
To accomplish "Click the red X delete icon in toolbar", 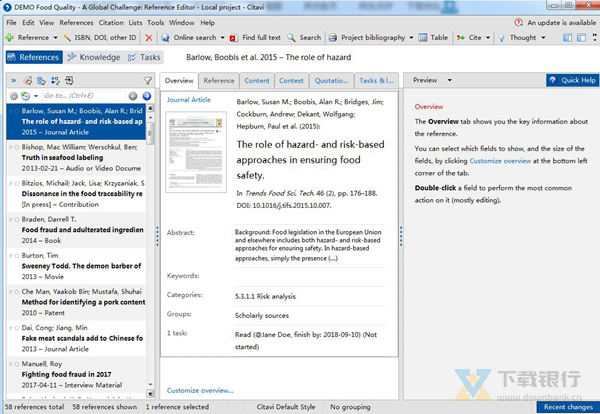I will 149,37.
